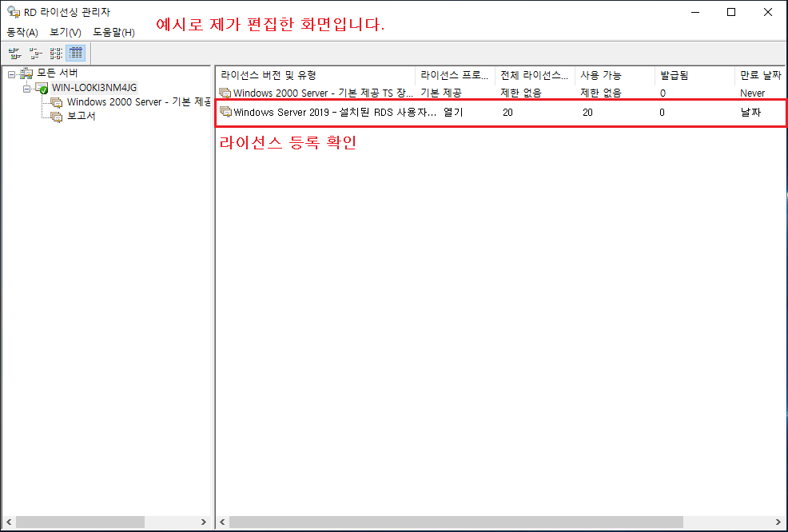Switch to list view toolbar button

[56, 54]
